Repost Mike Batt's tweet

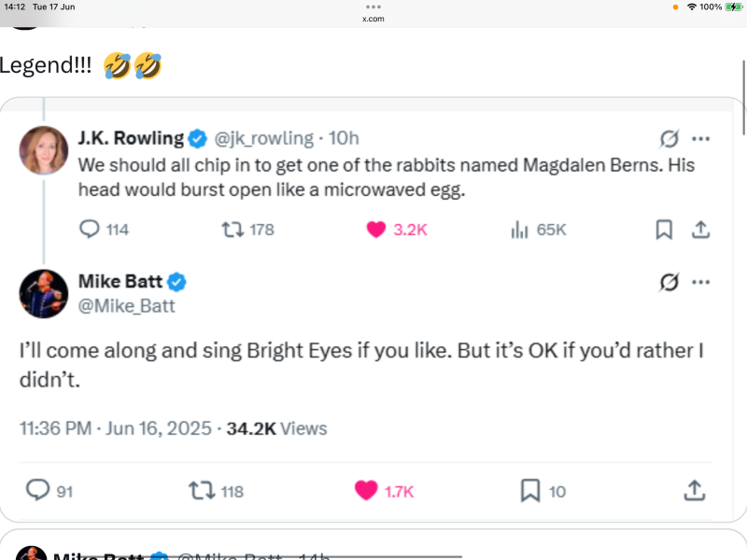201,490
